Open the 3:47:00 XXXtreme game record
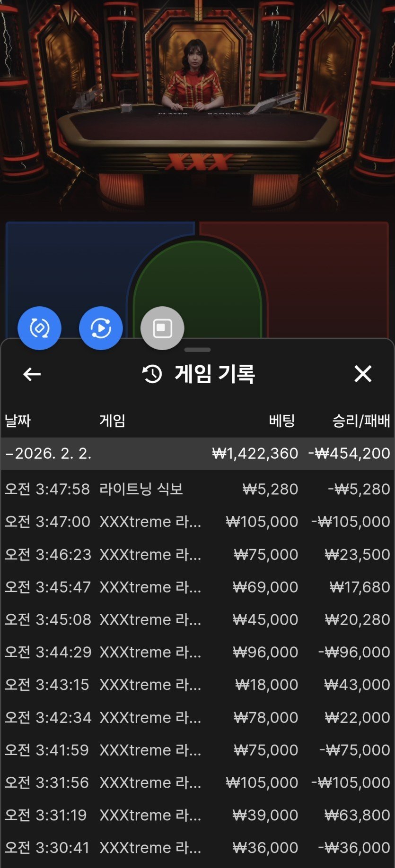Image resolution: width=395 pixels, height=868 pixels. (197, 522)
